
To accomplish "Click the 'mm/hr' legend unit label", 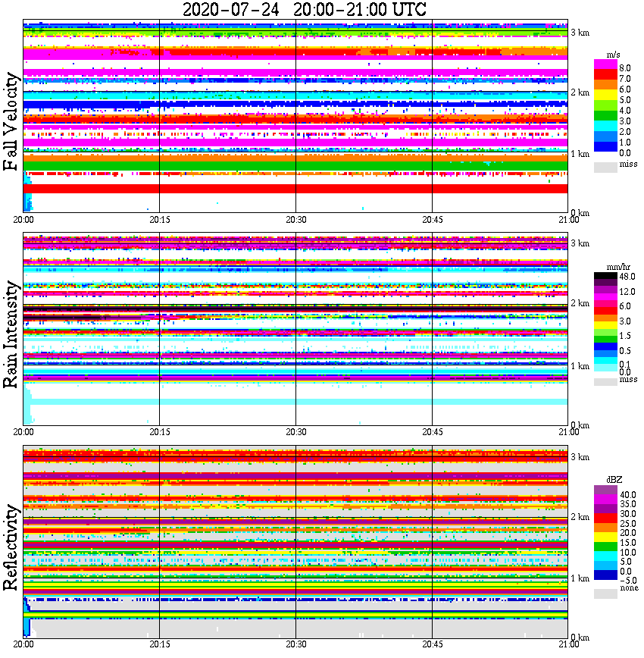I will 618,267.
